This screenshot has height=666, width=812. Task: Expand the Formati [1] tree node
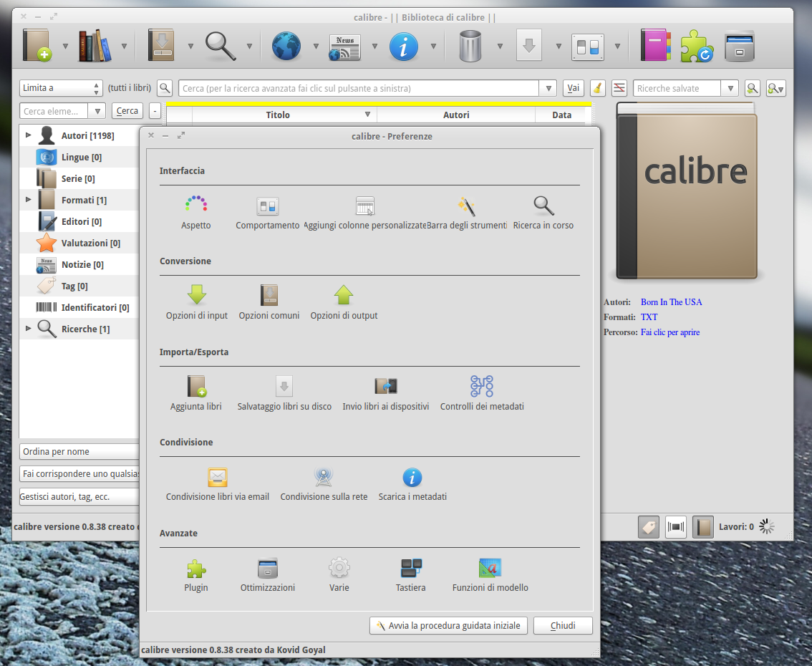point(29,199)
